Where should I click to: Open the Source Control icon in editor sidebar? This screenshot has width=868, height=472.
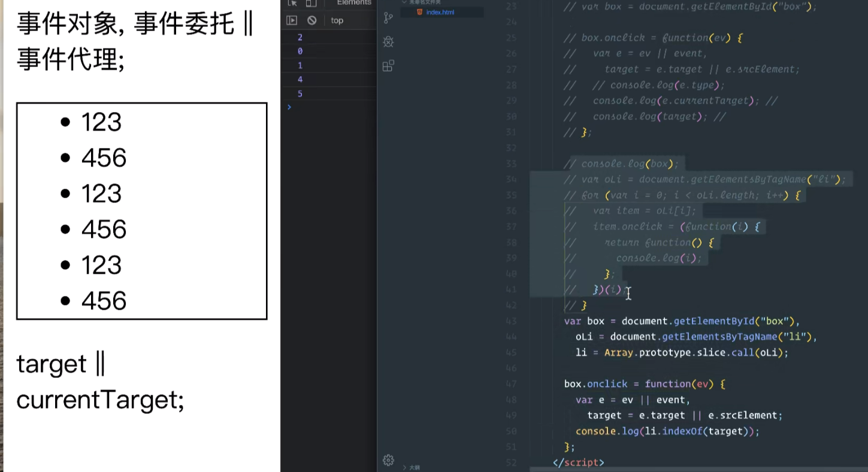pos(388,18)
